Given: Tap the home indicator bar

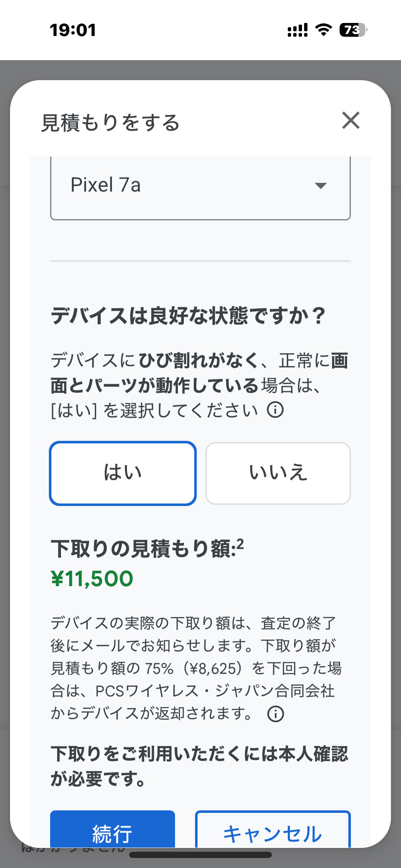Looking at the screenshot, I should pos(200,855).
